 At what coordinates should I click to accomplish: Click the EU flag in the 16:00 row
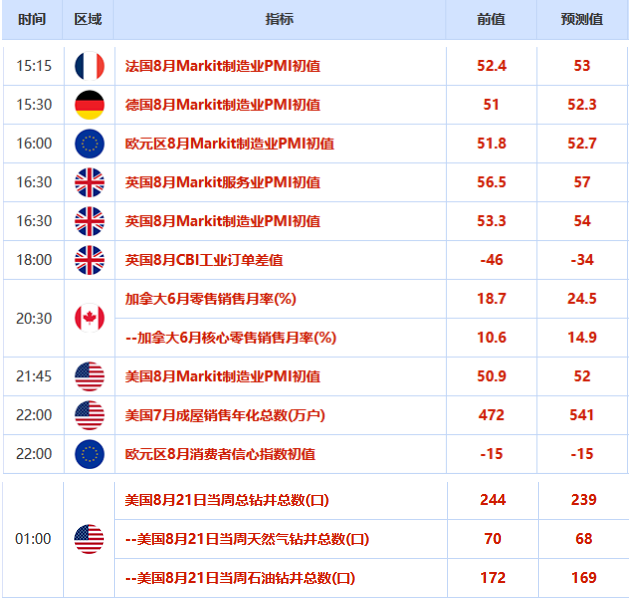[89, 144]
